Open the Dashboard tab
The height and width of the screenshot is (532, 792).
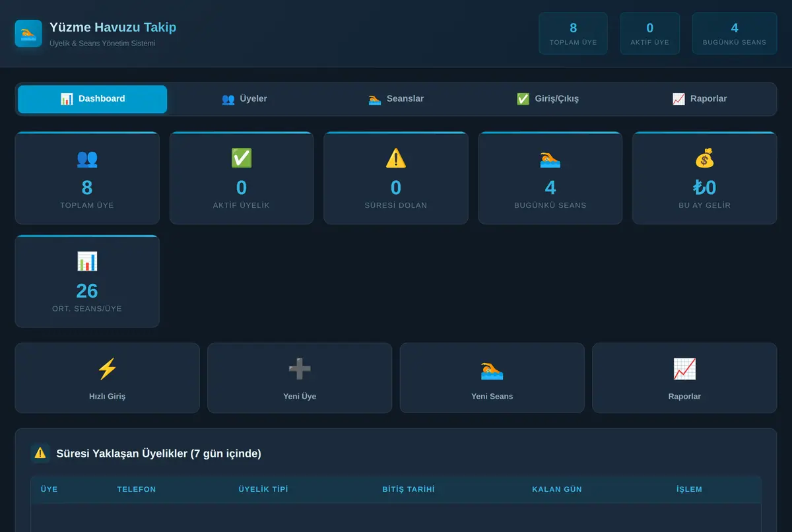point(92,99)
